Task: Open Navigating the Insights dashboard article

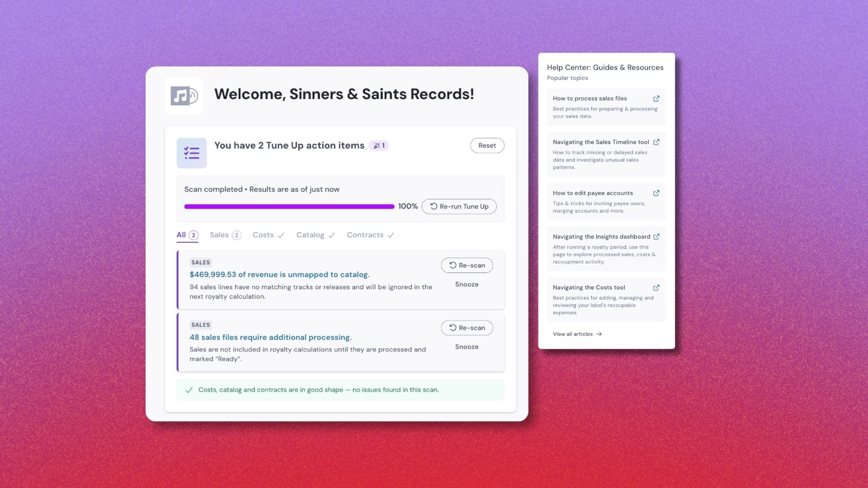Action: (x=606, y=249)
